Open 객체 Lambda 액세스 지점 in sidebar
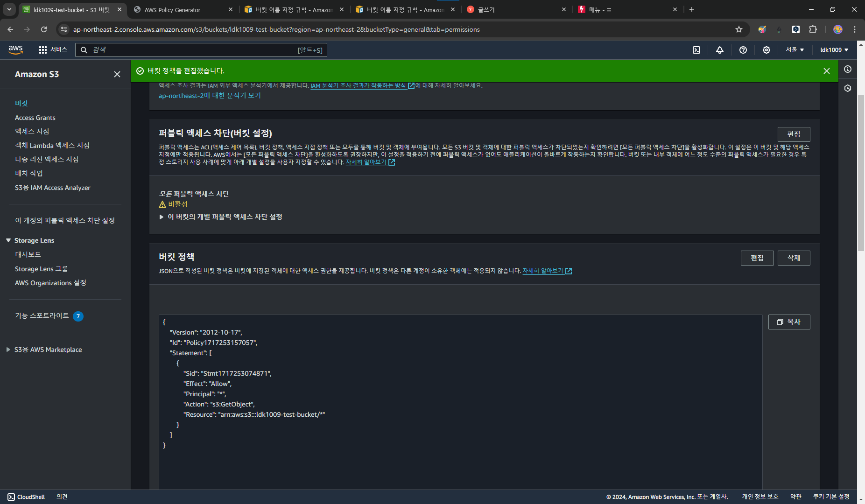Screen dimensions: 865x504 [52, 146]
